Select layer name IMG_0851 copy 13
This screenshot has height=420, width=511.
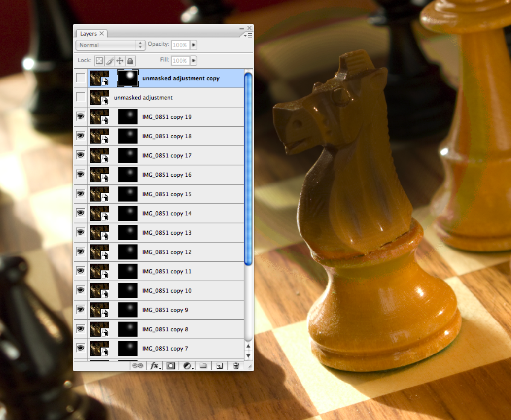pyautogui.click(x=167, y=232)
